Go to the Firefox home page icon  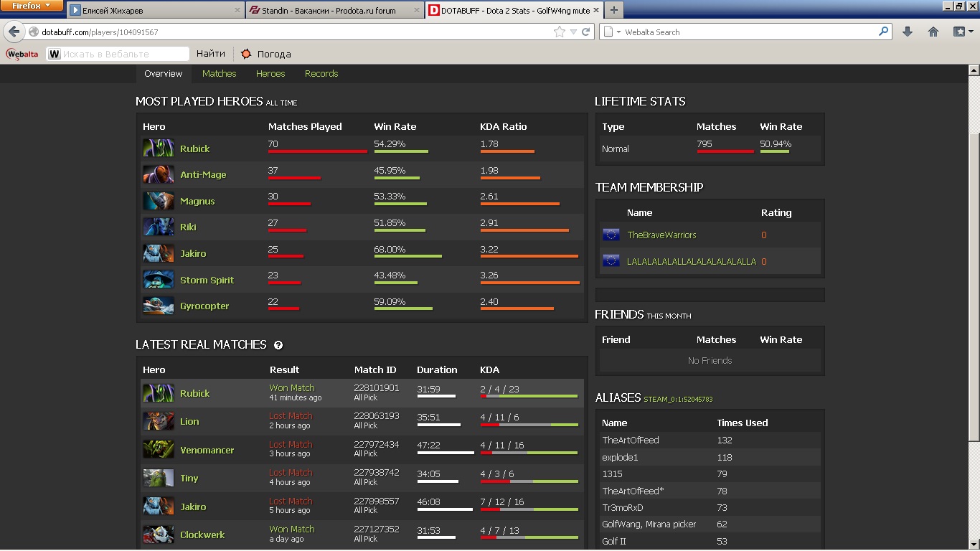pos(933,32)
